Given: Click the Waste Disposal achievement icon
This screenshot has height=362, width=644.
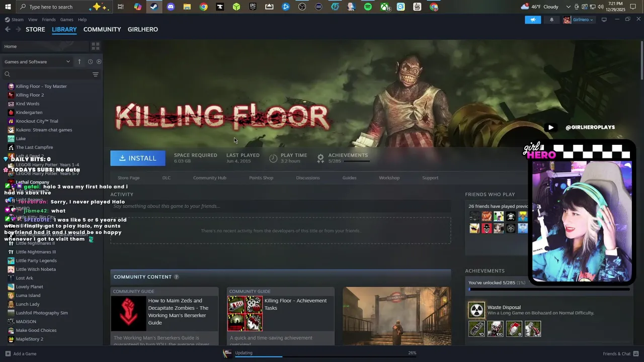Looking at the screenshot, I should click(x=476, y=310).
